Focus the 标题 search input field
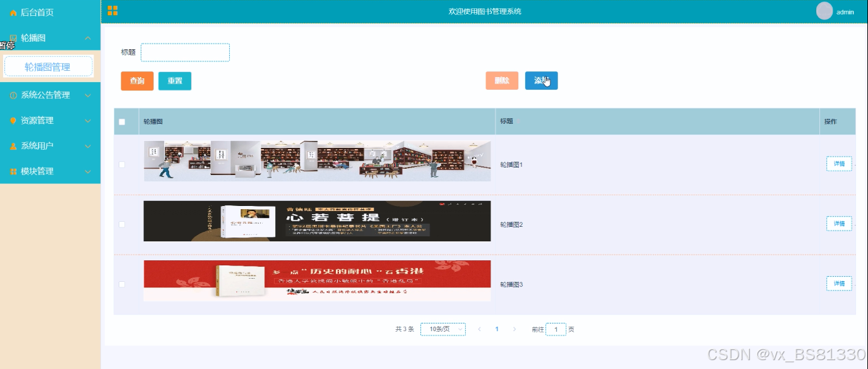Image resolution: width=868 pixels, height=369 pixels. click(185, 52)
